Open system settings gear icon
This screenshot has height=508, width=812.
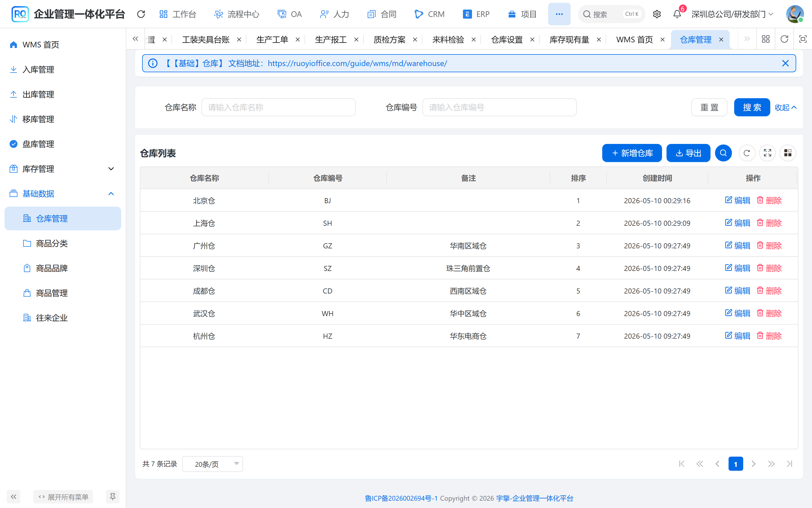tap(657, 14)
